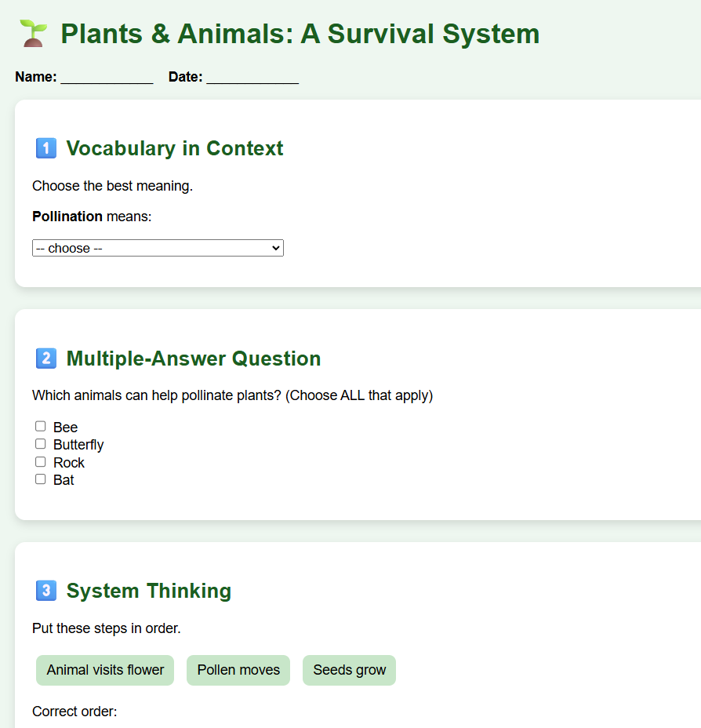Select the Rock checkbox
The image size is (701, 728).
point(41,462)
